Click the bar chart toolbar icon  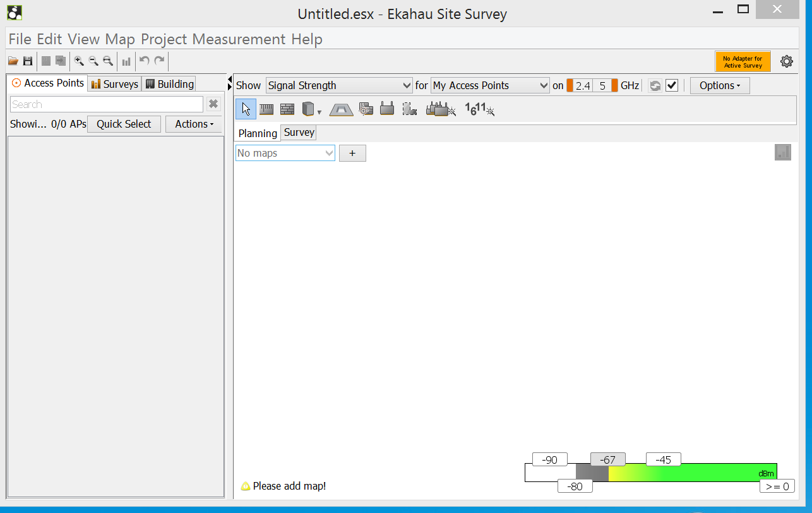pyautogui.click(x=126, y=61)
